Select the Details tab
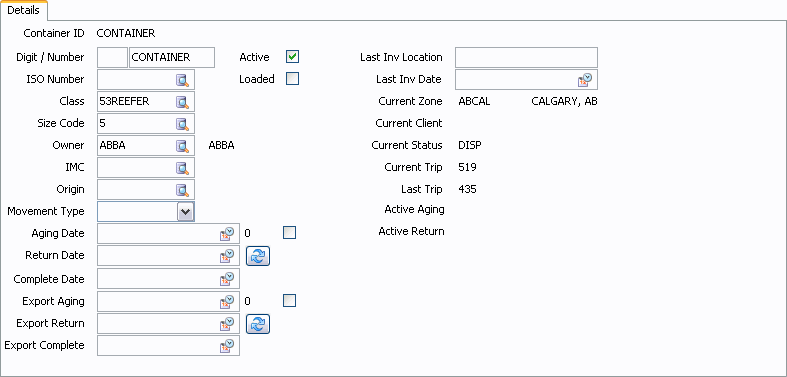Viewport: 787px width, 377px height. click(x=24, y=11)
